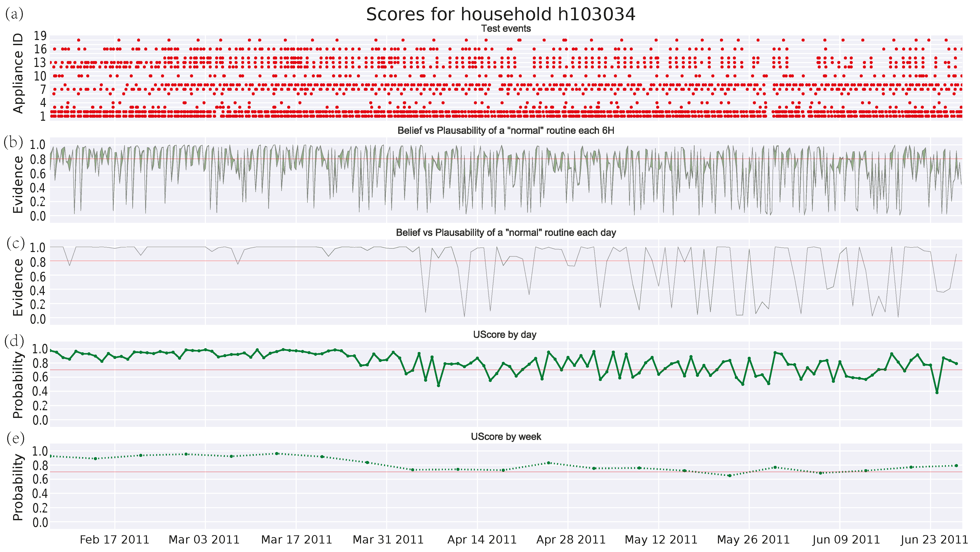The width and height of the screenshot is (980, 552).
Task: Click the 0.8 tick label in panel (b)
Action: pyautogui.click(x=38, y=159)
